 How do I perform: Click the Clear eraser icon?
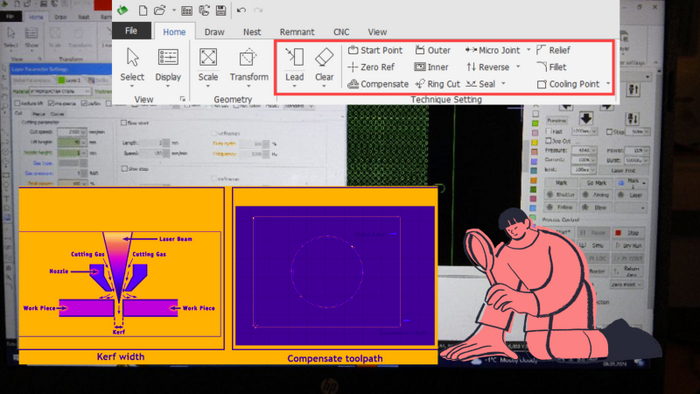[324, 57]
